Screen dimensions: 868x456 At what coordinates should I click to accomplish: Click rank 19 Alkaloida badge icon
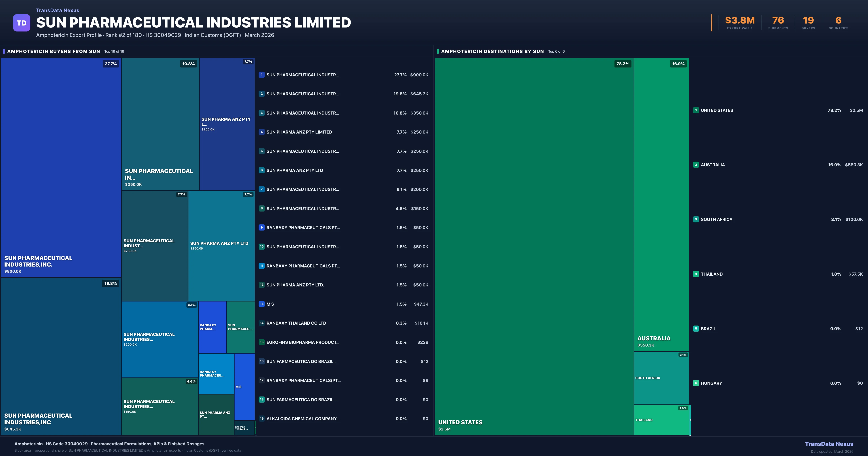click(261, 419)
